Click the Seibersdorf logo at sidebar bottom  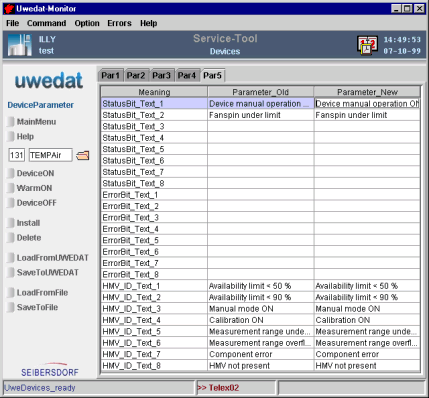(x=50, y=370)
